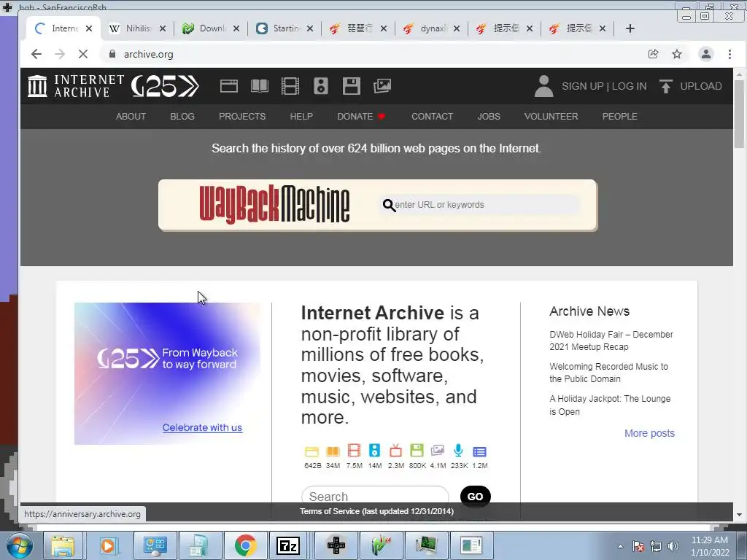Open the HELP menu item
Viewport: 747px width, 560px height.
click(301, 117)
